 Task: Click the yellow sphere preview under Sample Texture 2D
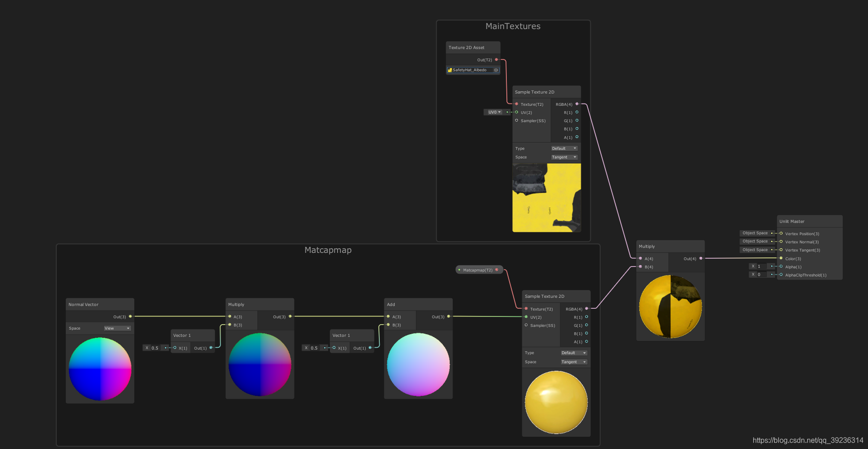tap(556, 402)
